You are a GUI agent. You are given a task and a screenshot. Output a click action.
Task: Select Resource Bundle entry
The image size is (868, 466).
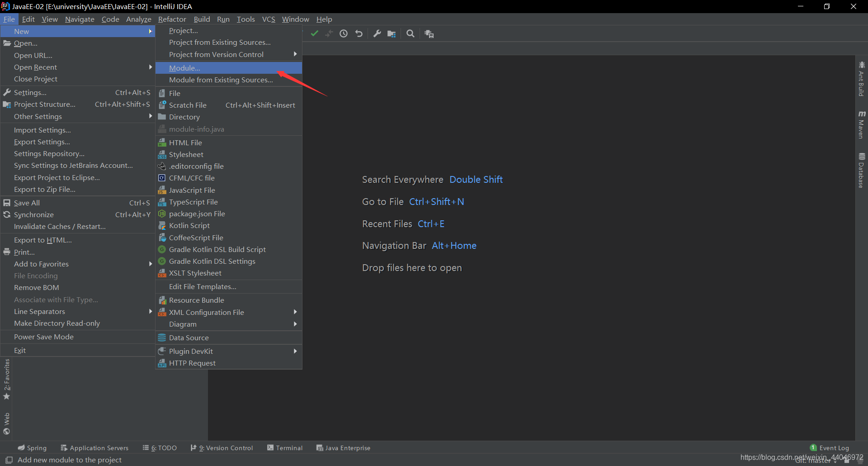[x=229, y=300]
